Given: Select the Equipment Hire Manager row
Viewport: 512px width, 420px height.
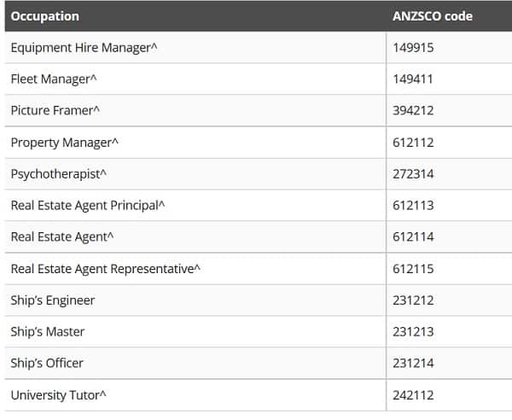Looking at the screenshot, I should tap(259, 48).
